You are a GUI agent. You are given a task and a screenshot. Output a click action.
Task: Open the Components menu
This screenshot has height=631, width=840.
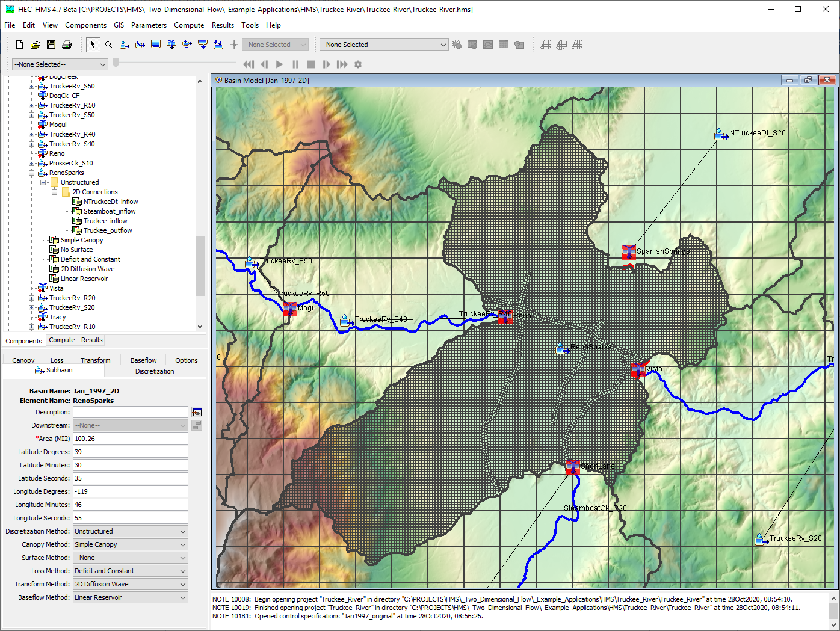[x=85, y=25]
